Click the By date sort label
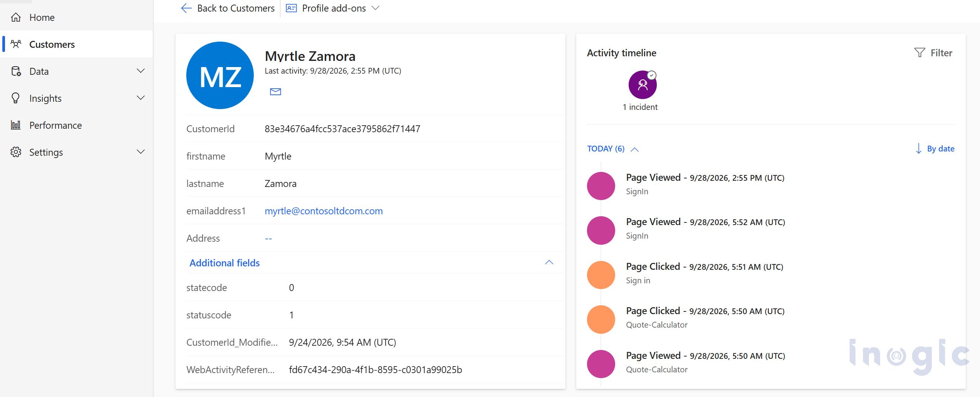980x397 pixels. click(x=940, y=149)
